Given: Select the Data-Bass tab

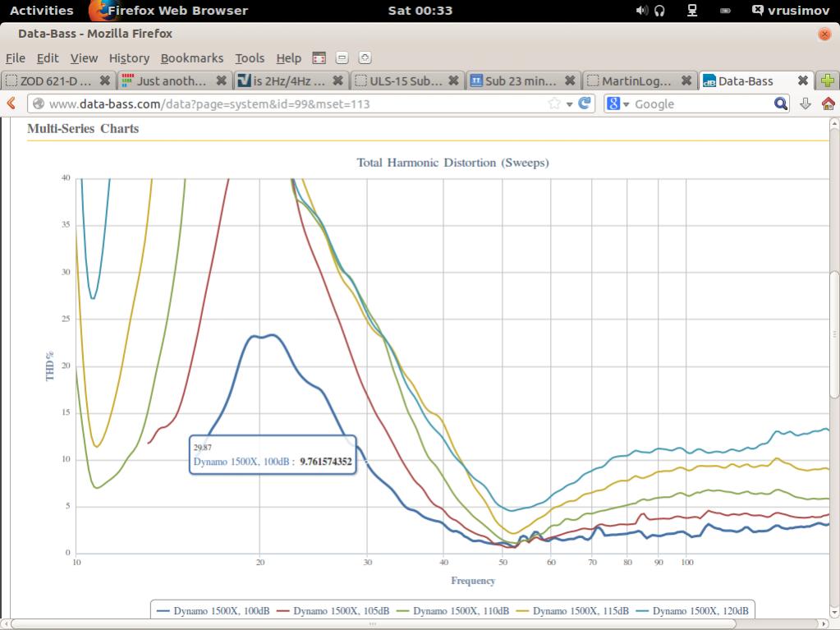Looking at the screenshot, I should point(756,80).
